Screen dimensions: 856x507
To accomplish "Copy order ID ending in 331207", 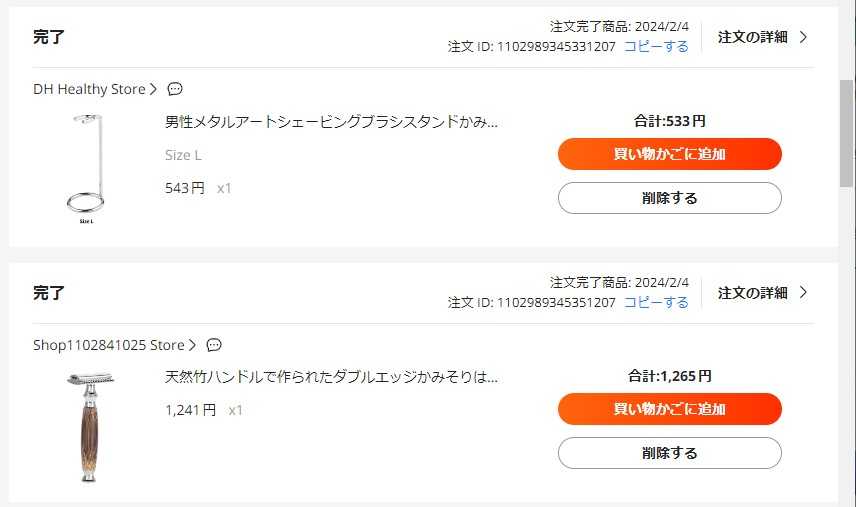I will [656, 47].
